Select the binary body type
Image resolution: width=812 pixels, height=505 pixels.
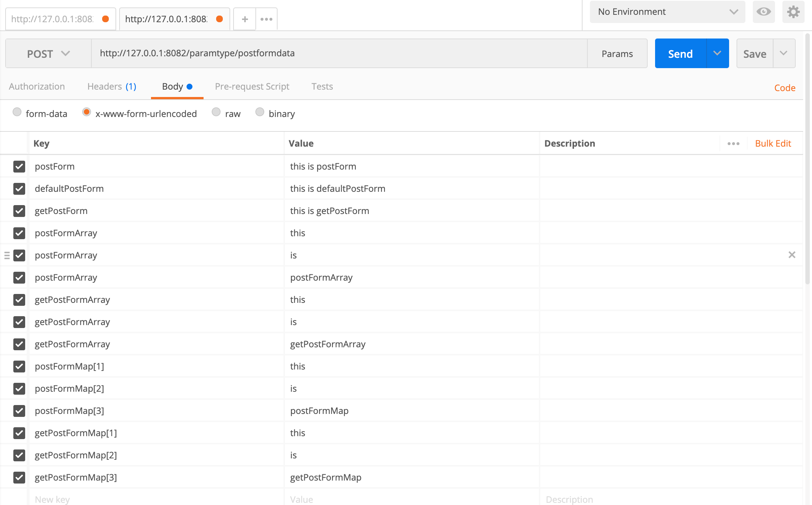click(260, 112)
